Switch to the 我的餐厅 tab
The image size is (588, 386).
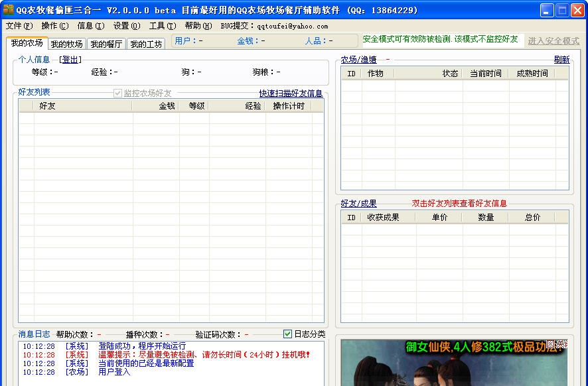106,42
